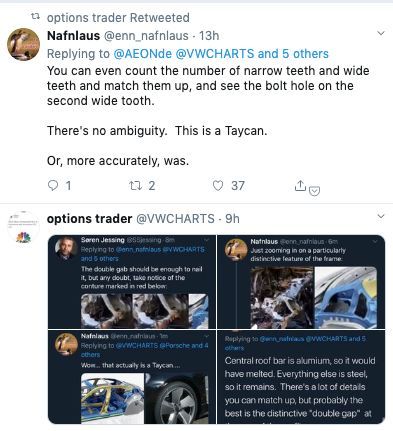Screen dimensions: 393x431
Task: Open the frame close-up image thumbnail
Action: (301, 282)
